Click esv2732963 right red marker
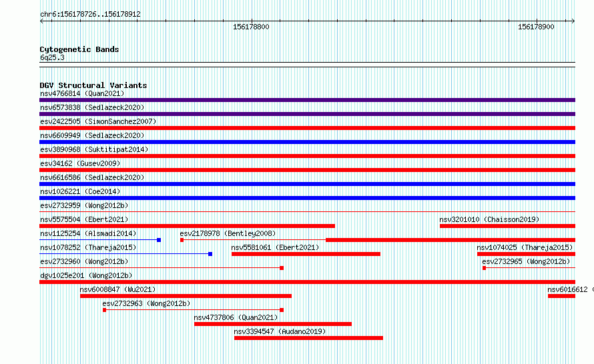The width and height of the screenshot is (594, 364). coord(282,310)
